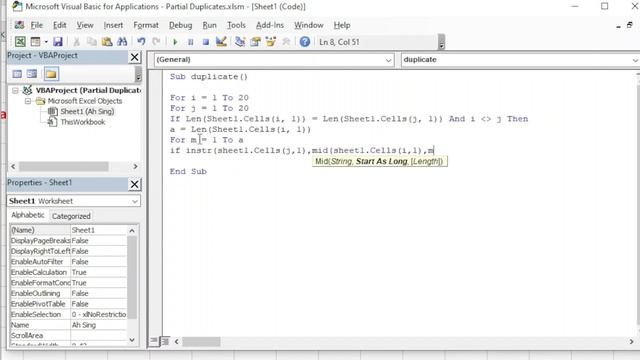Open the Window menu

click(309, 25)
